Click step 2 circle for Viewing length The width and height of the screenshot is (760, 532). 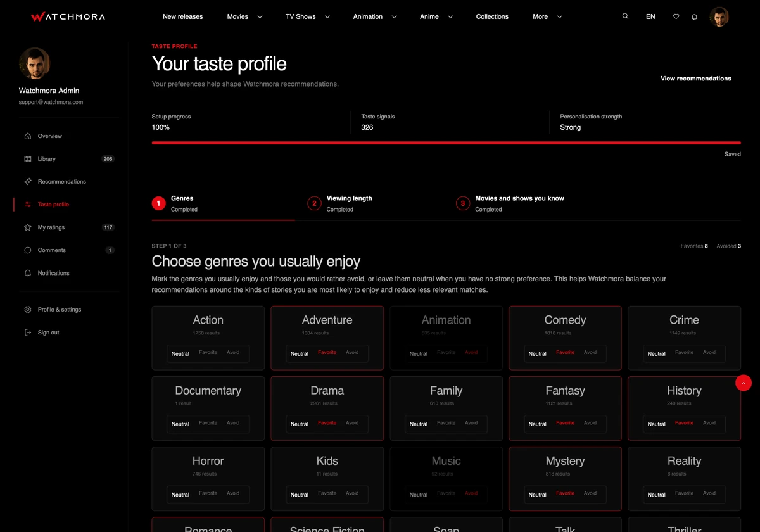314,203
